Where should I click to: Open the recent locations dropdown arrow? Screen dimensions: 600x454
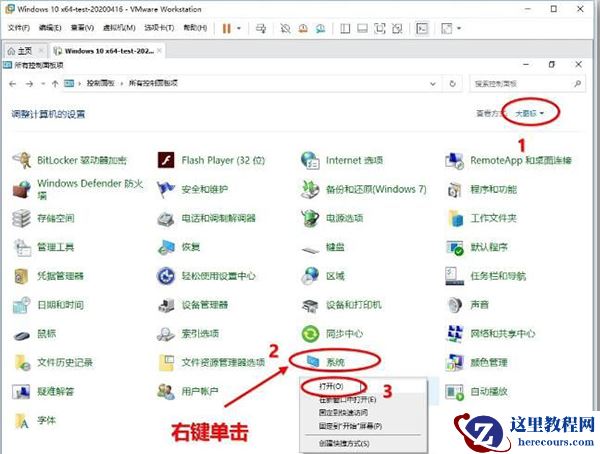pos(43,83)
